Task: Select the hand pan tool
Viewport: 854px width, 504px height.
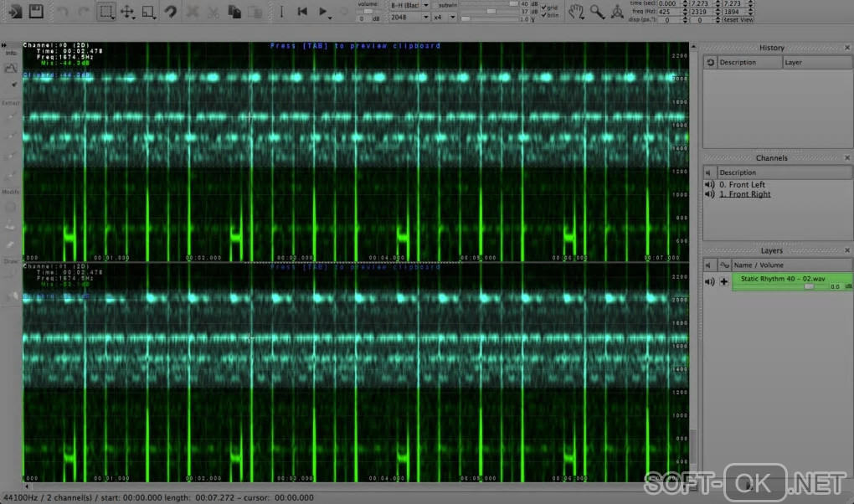Action: [576, 12]
